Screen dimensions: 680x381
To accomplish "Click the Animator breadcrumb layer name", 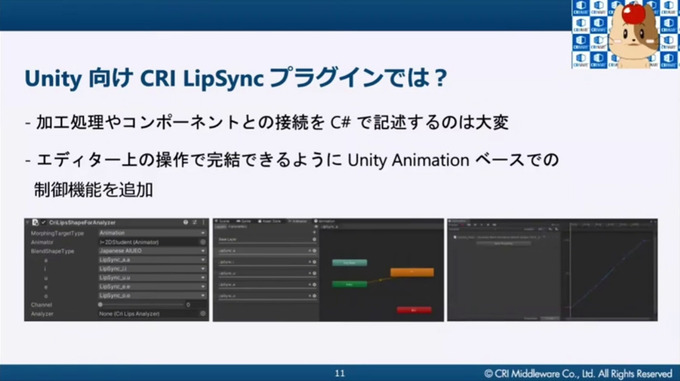I will 330,227.
